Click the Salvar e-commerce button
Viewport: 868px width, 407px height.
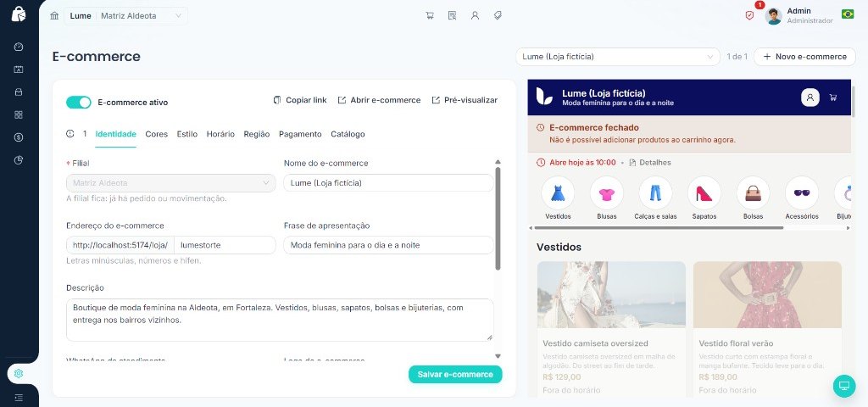pyautogui.click(x=455, y=374)
